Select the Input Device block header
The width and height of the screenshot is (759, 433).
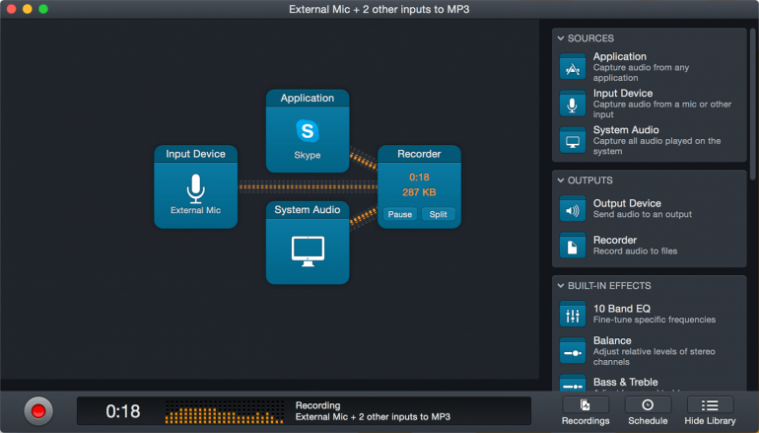(196, 154)
